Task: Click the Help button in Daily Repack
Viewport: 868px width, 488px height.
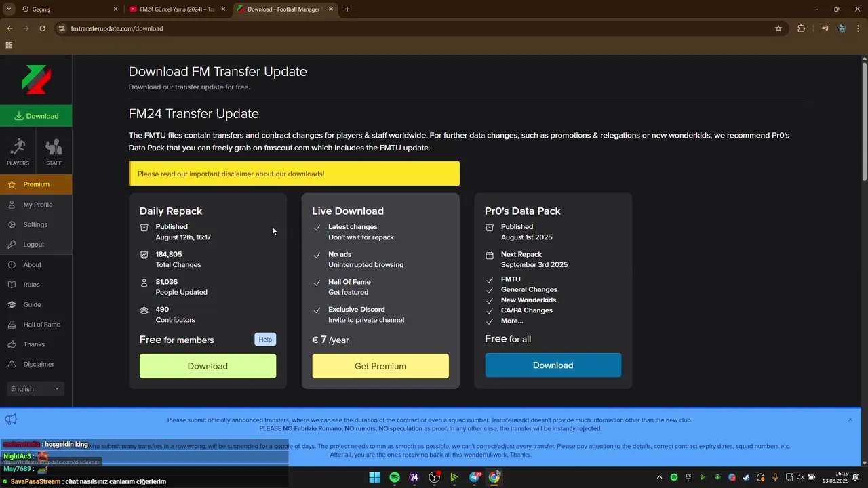Action: 265,340
